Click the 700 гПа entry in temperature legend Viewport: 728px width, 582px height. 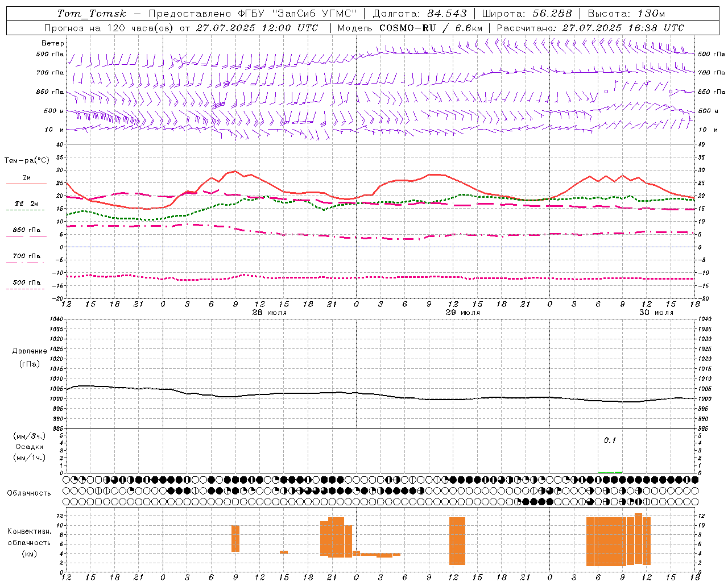(x=27, y=256)
